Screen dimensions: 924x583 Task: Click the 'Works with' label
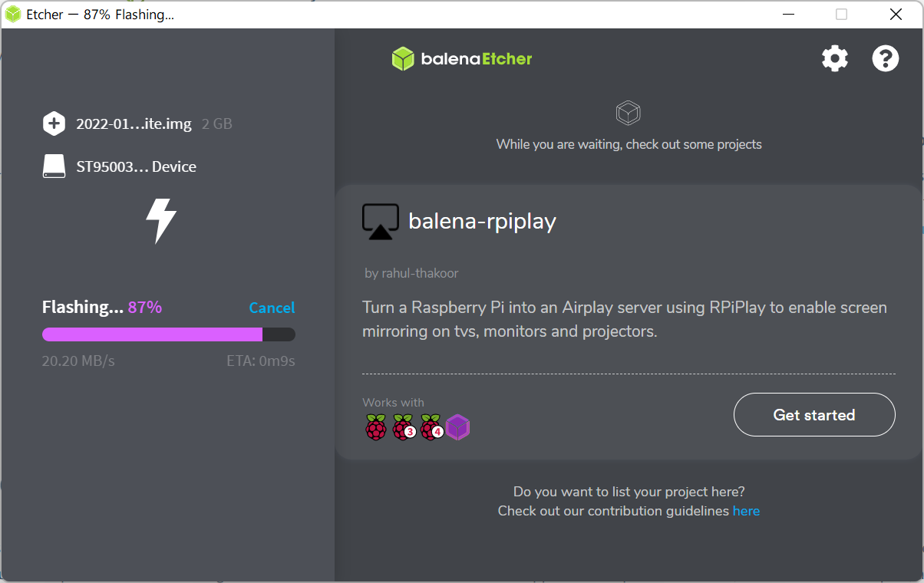click(x=393, y=402)
